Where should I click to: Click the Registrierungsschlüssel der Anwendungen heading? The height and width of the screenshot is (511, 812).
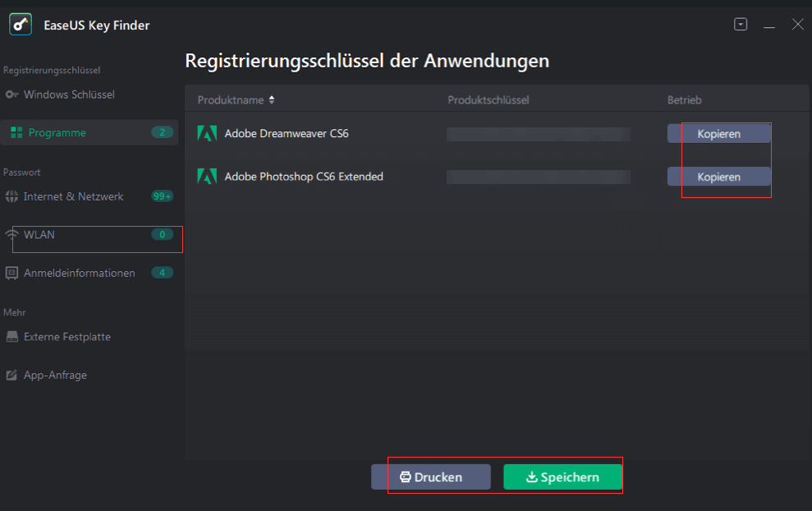point(367,61)
